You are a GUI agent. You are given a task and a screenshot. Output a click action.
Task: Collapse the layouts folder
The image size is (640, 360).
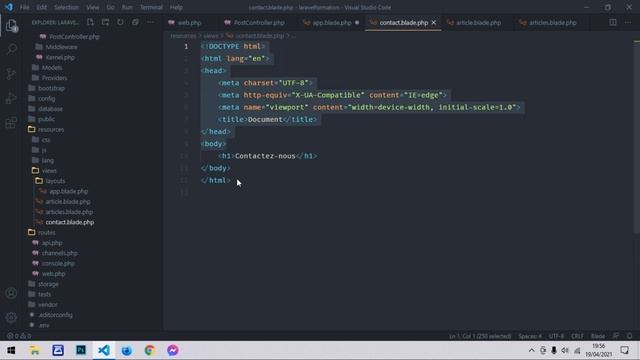click(x=55, y=181)
